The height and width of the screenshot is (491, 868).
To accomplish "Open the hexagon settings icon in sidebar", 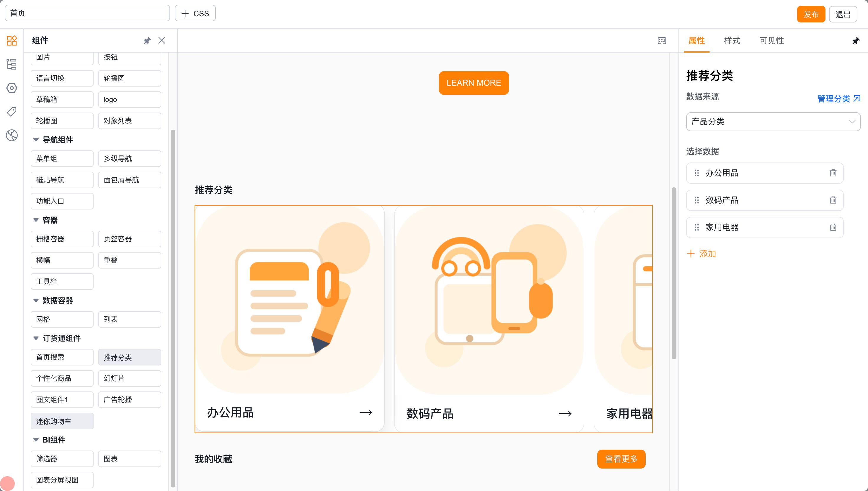I will [12, 88].
